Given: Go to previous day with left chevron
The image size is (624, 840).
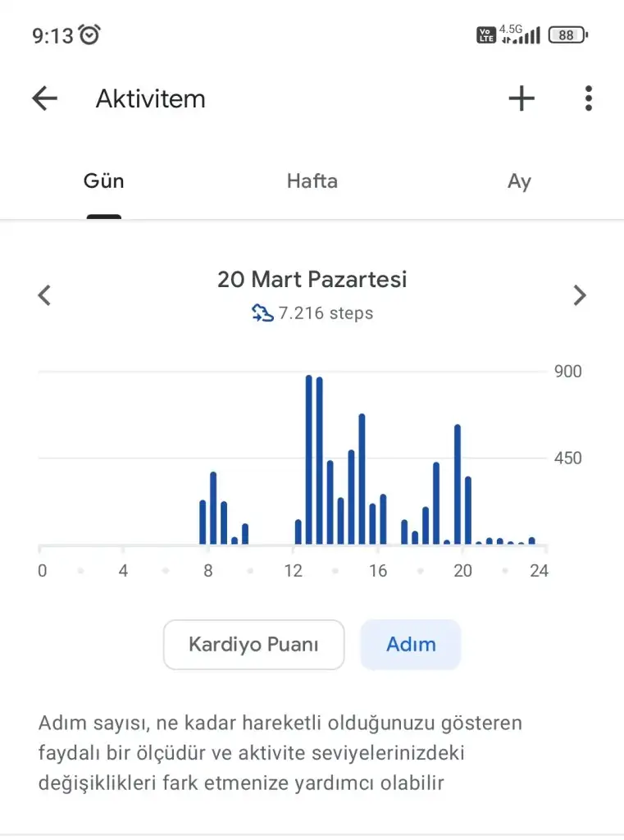Looking at the screenshot, I should (x=45, y=295).
